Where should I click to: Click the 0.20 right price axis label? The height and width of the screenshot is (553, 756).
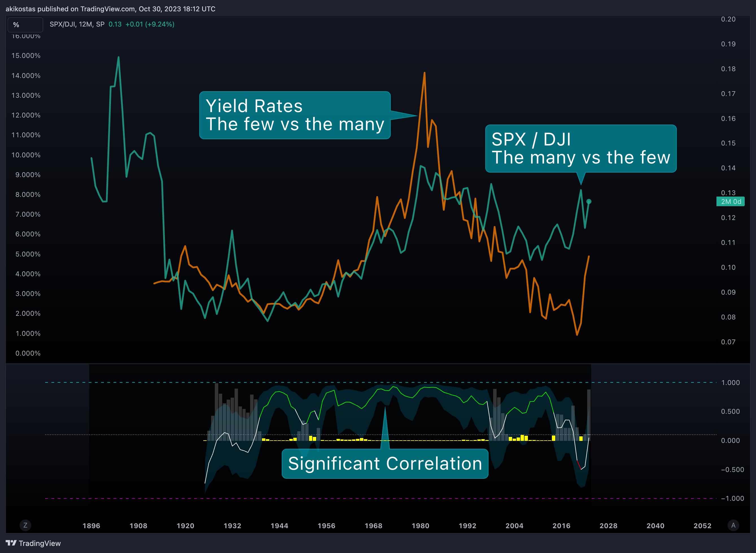tap(728, 19)
